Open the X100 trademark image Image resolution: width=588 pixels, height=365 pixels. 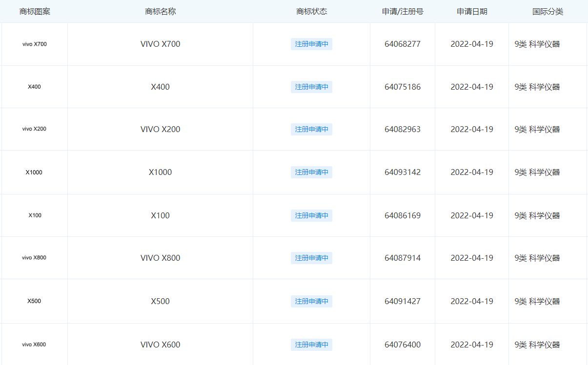tap(35, 215)
